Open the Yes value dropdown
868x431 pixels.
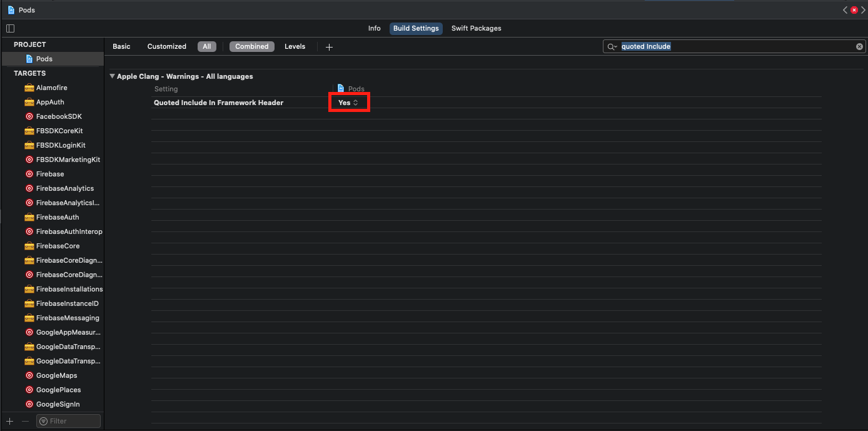(348, 103)
